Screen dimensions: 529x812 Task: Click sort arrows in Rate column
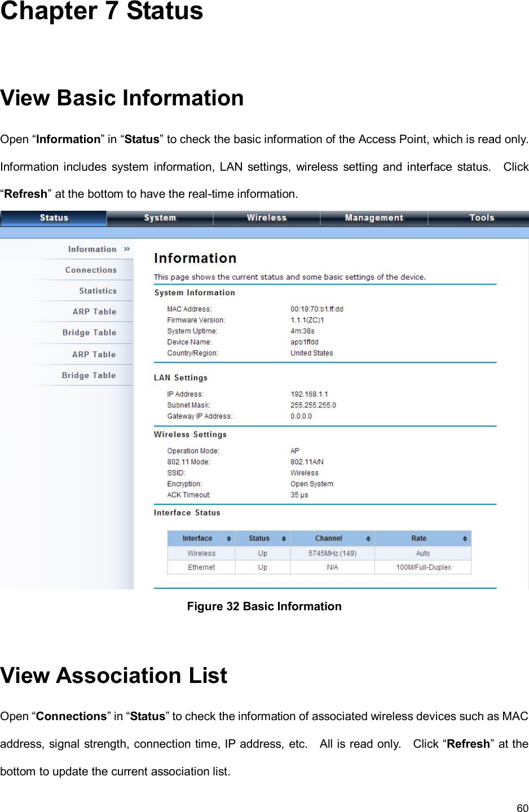[x=465, y=539]
